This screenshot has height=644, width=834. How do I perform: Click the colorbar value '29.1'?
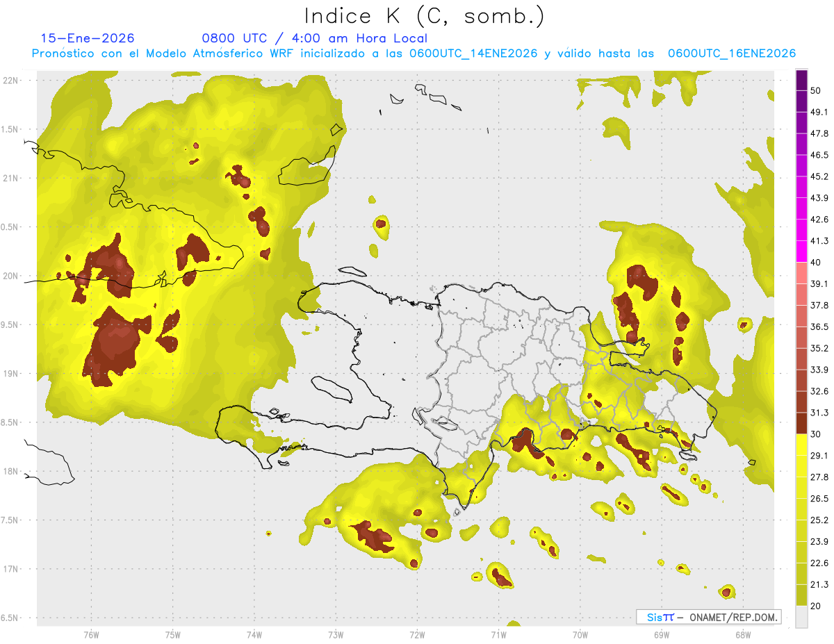(819, 456)
